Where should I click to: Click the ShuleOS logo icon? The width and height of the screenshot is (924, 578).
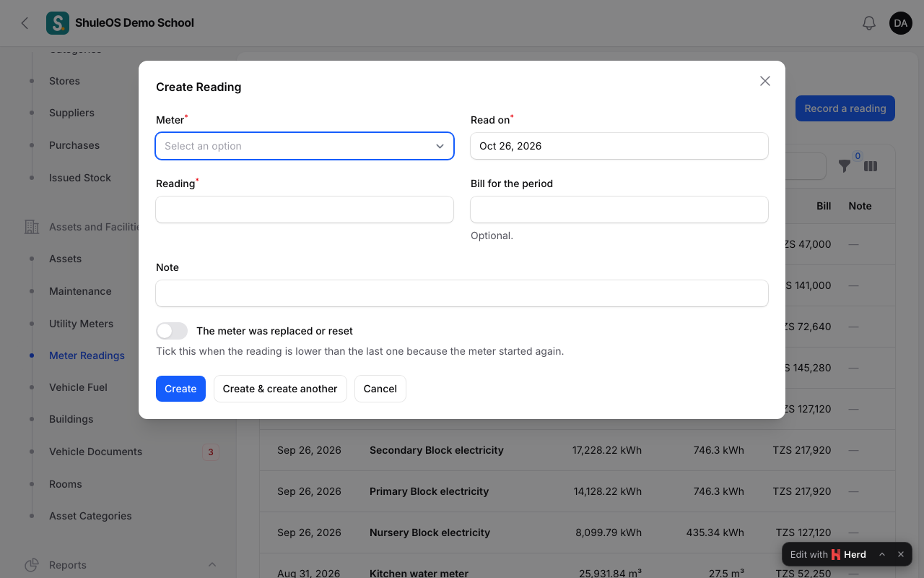[58, 23]
